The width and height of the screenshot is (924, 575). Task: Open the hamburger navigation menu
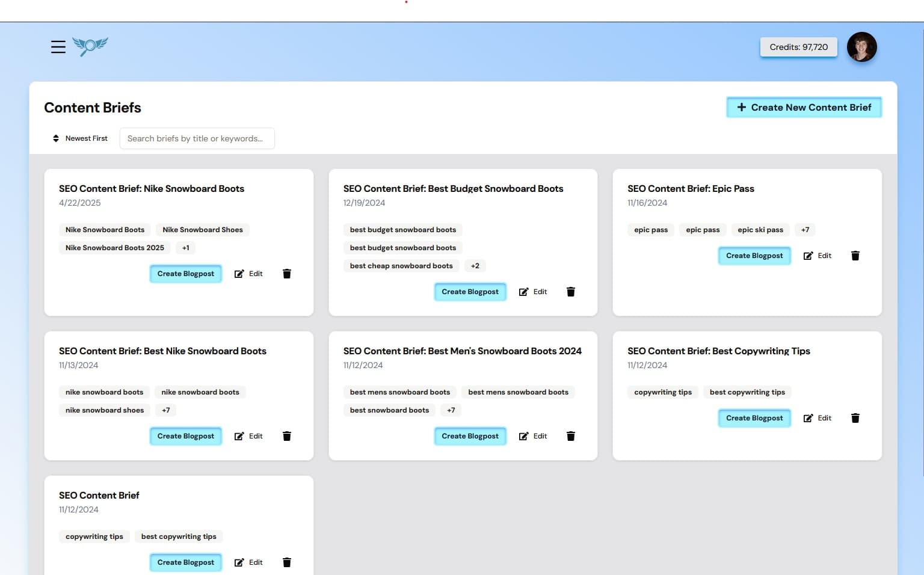click(x=58, y=47)
